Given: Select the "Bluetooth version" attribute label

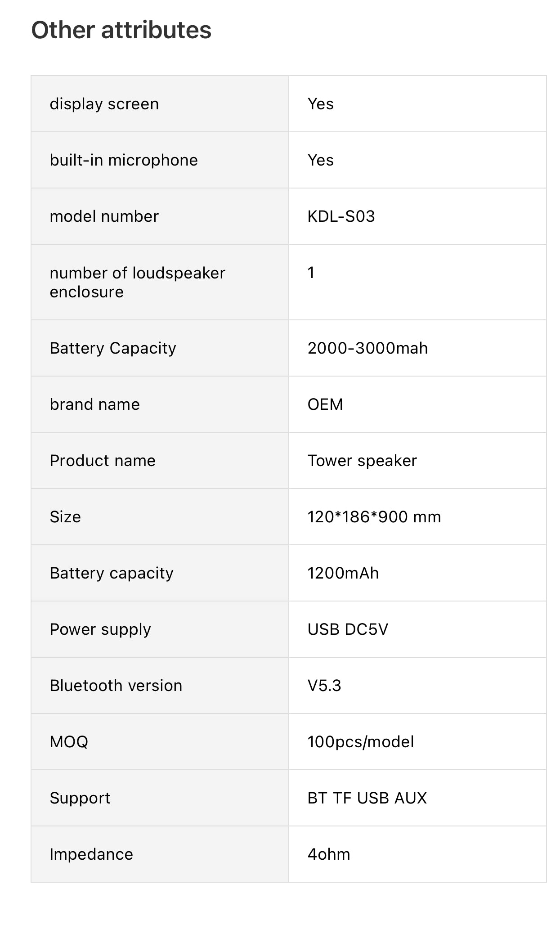Looking at the screenshot, I should tap(116, 686).
